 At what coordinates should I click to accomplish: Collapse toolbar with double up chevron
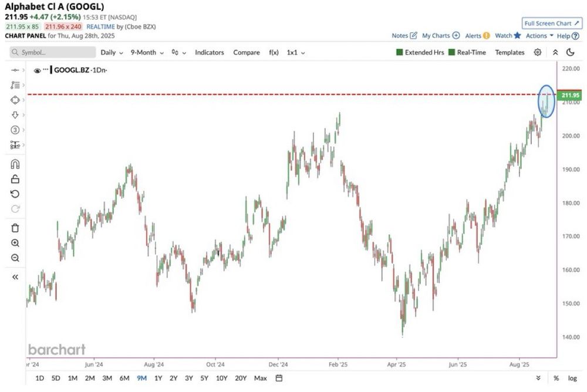(555, 52)
